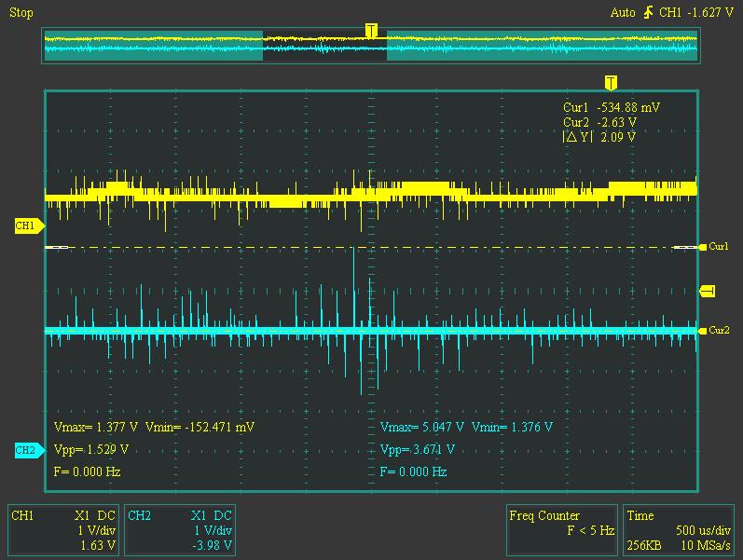
Task: Click the 256KB memory depth value
Action: (x=644, y=546)
